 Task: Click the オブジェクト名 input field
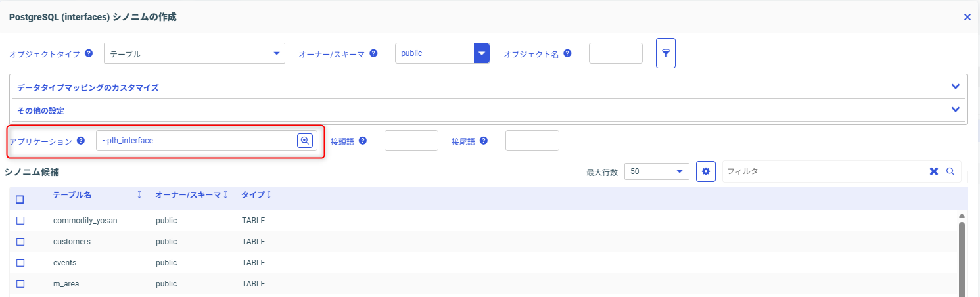click(616, 53)
